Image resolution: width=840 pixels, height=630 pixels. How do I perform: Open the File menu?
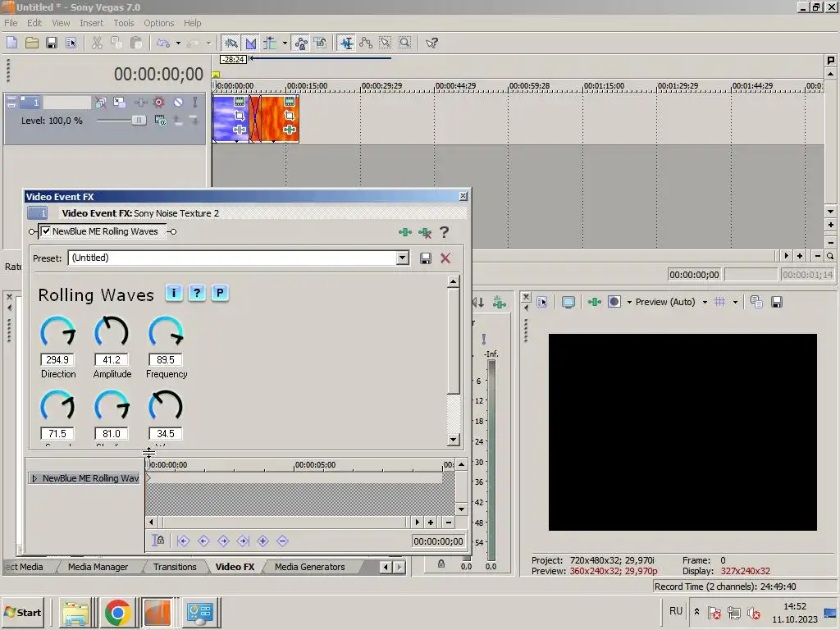coord(11,23)
